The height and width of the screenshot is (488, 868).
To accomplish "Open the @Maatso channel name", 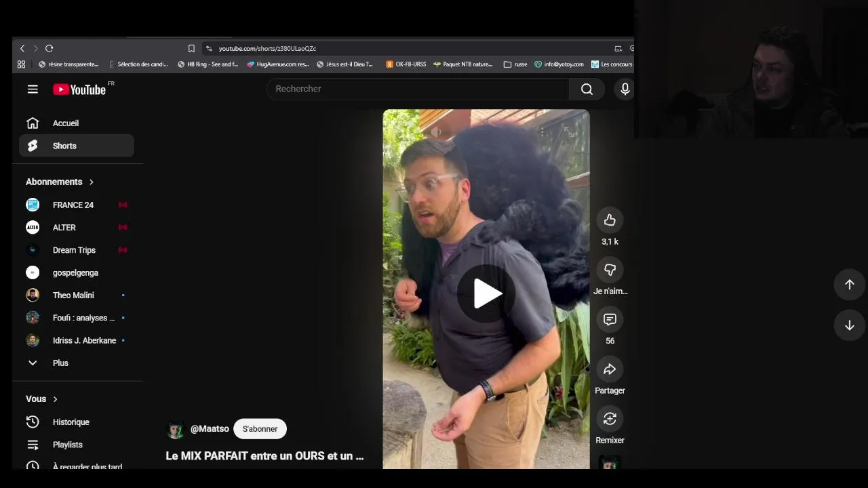I will click(x=210, y=429).
